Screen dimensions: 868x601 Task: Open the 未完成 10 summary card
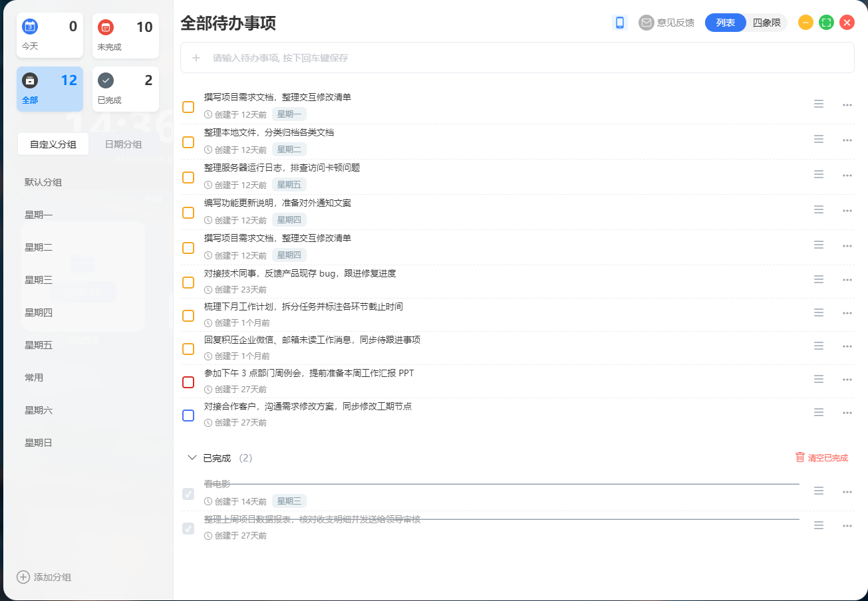[x=126, y=36]
